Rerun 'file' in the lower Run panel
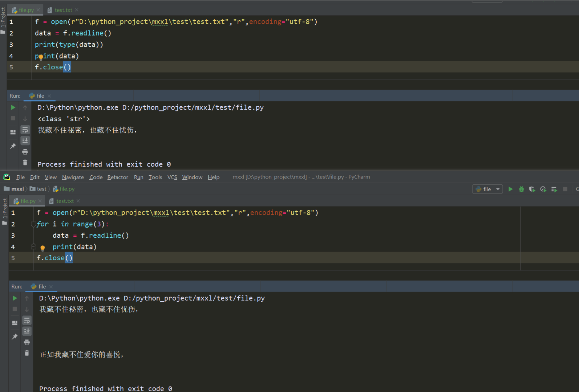 [x=15, y=298]
